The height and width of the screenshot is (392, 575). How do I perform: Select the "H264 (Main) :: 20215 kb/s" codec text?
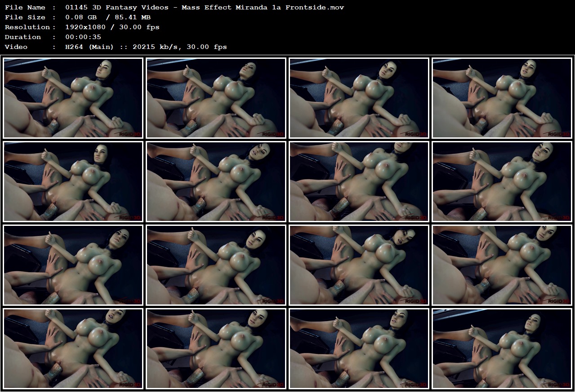120,47
